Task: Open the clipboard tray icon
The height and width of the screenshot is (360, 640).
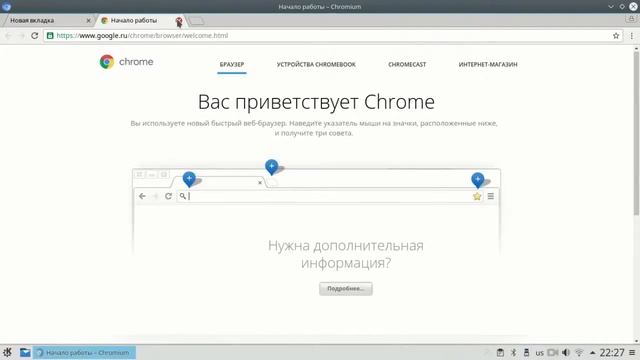Action: [500, 353]
